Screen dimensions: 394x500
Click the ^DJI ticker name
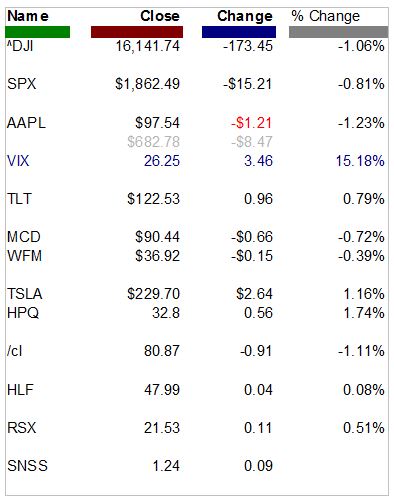pyautogui.click(x=20, y=46)
